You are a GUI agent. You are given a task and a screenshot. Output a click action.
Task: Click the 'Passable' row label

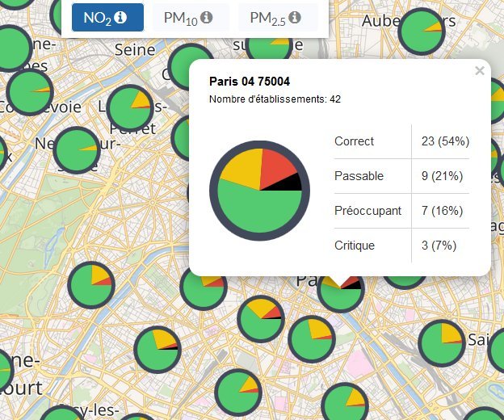click(359, 176)
